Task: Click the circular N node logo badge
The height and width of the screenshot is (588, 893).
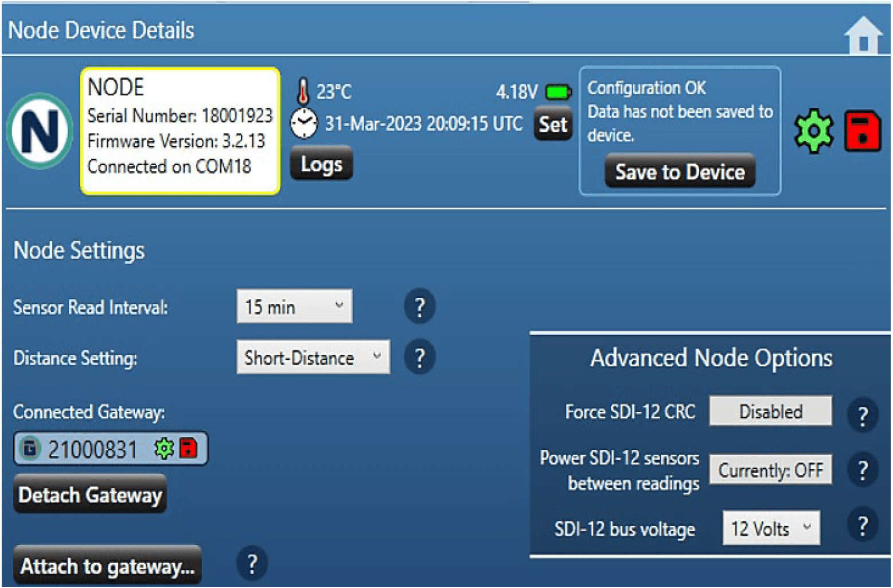Action: (x=39, y=131)
